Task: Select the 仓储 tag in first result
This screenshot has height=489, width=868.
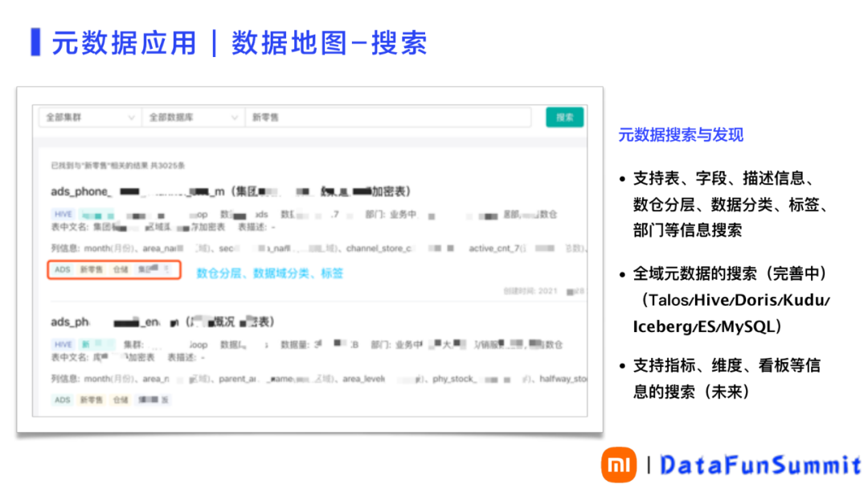Action: click(x=121, y=269)
